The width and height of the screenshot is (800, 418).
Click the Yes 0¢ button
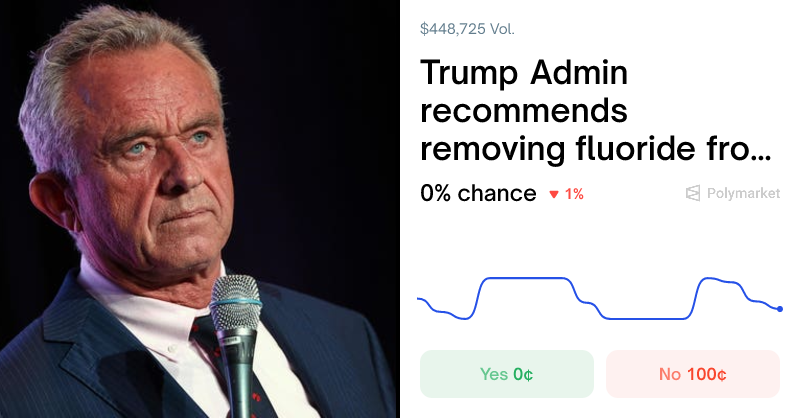506,374
